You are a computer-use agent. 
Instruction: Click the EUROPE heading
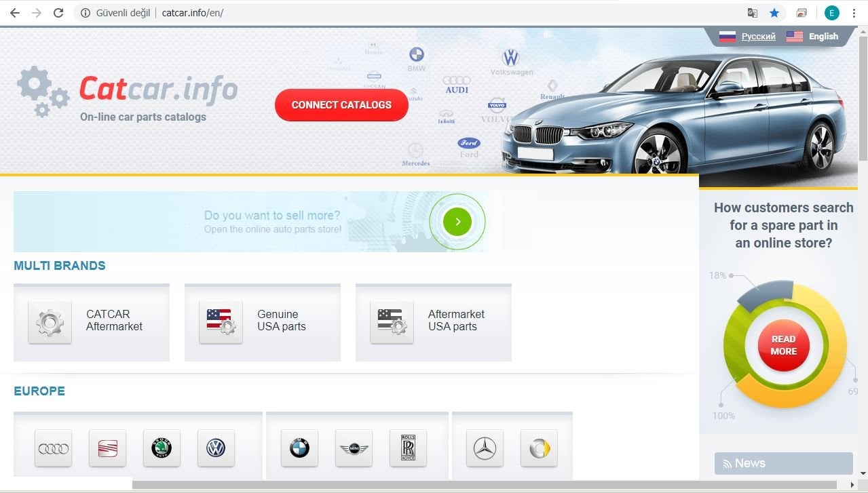(x=39, y=391)
